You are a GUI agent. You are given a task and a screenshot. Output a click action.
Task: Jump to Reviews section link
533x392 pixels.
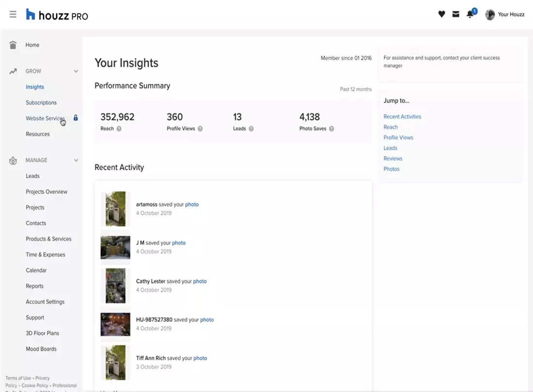click(393, 159)
